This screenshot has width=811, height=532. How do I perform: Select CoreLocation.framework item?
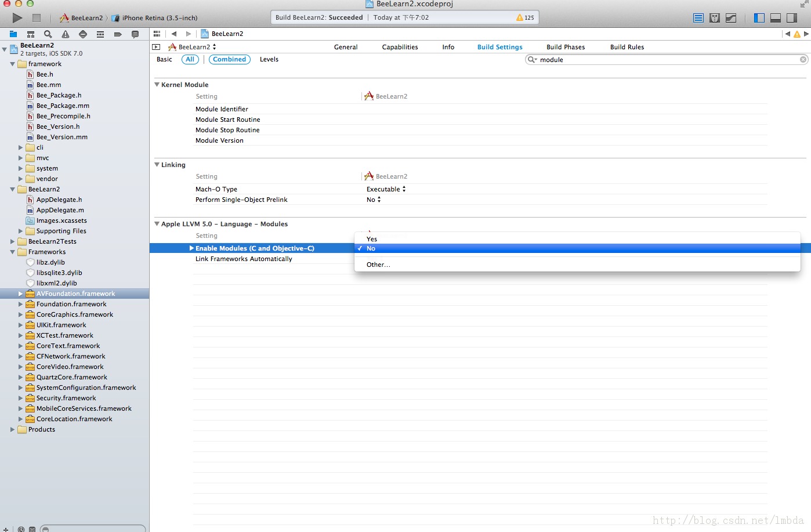(74, 419)
